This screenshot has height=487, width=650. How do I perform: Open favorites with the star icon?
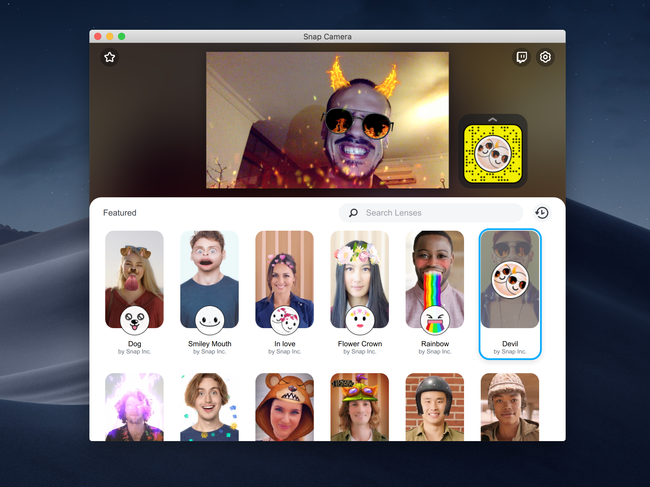[x=109, y=57]
